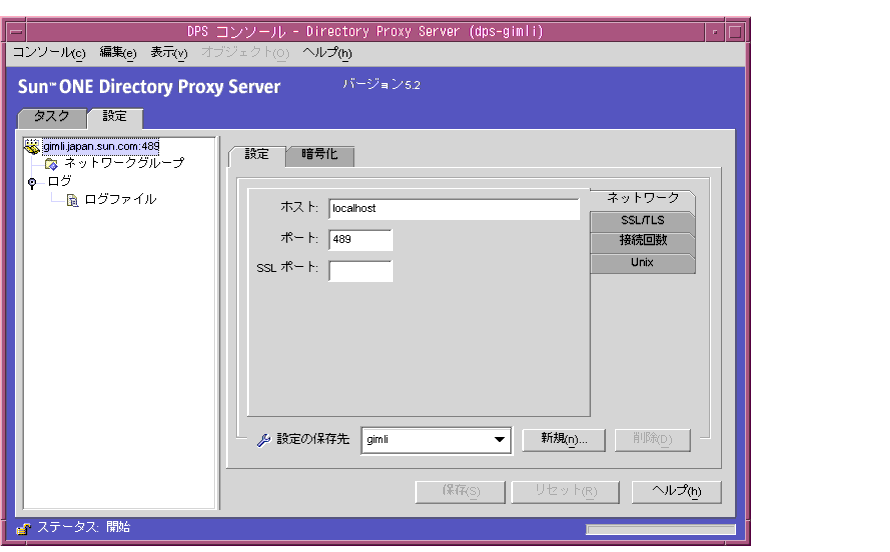
Task: Select ネットワークグループ in the tree
Action: pos(124,164)
